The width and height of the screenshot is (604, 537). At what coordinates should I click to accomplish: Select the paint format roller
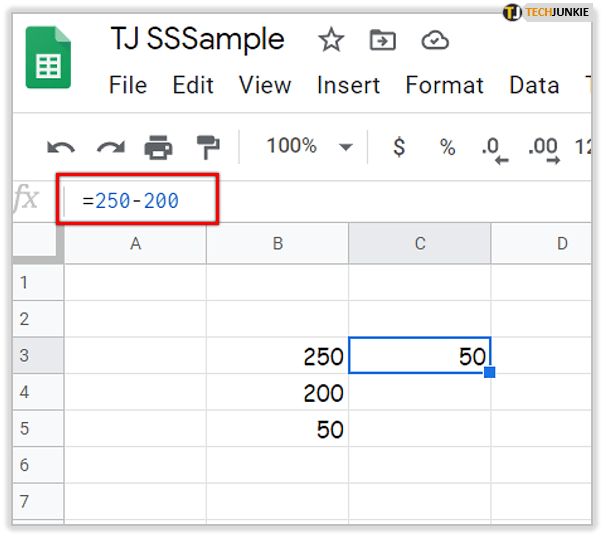click(x=207, y=148)
